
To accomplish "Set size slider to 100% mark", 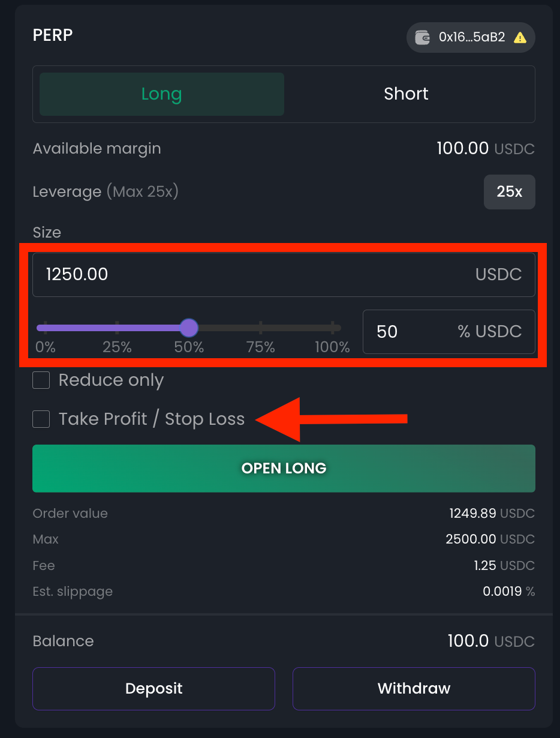I will (x=333, y=328).
